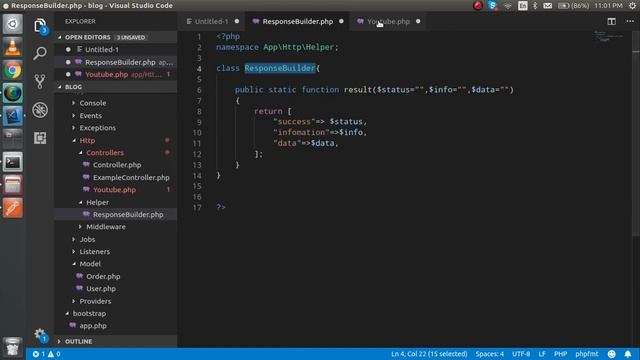The image size is (640, 360).
Task: Close the unsaved Untitled-1 tab via dot
Action: [237, 21]
